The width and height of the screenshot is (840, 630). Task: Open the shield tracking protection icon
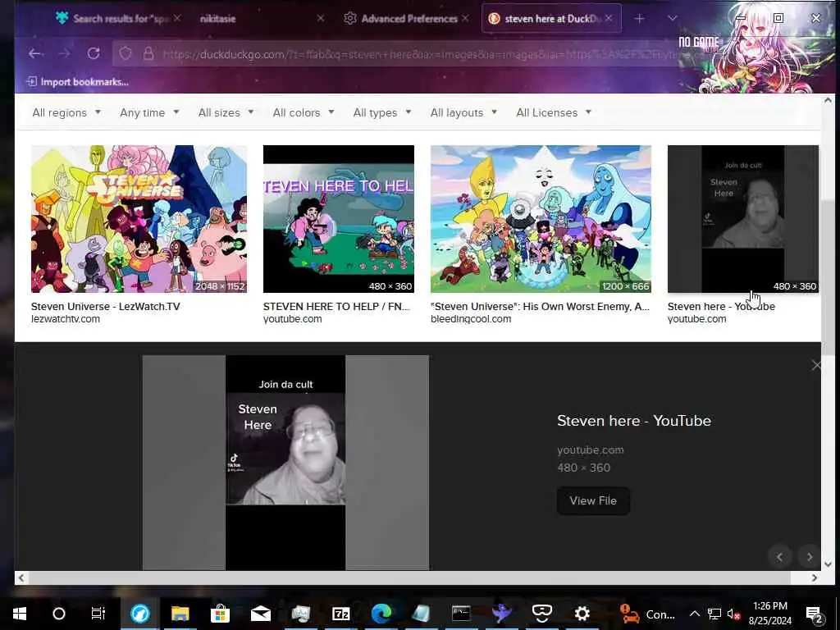coord(126,53)
